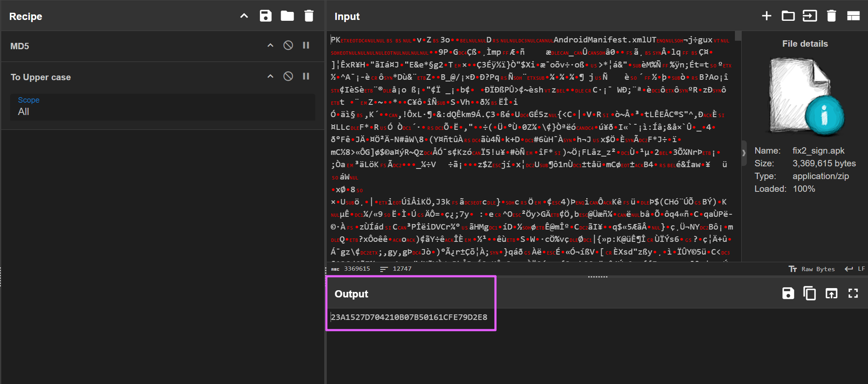The height and width of the screenshot is (384, 868).
Task: Reset the pane layout
Action: pos(853,16)
